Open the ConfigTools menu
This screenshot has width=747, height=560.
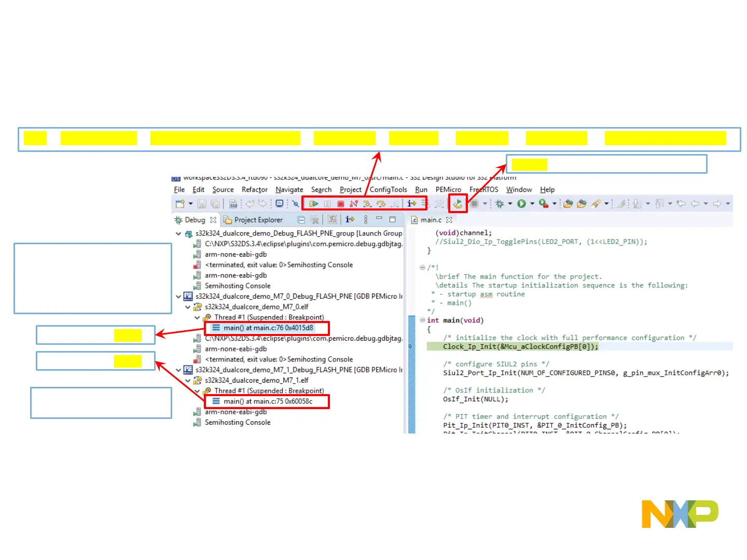(389, 190)
